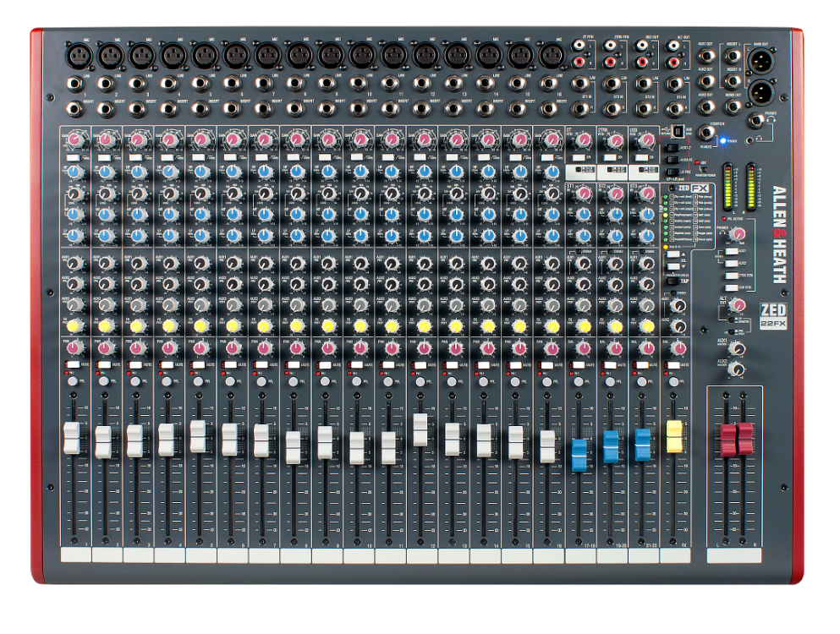
Task: Adjust the yellow FX send knob on channel 8
Action: click(x=296, y=326)
